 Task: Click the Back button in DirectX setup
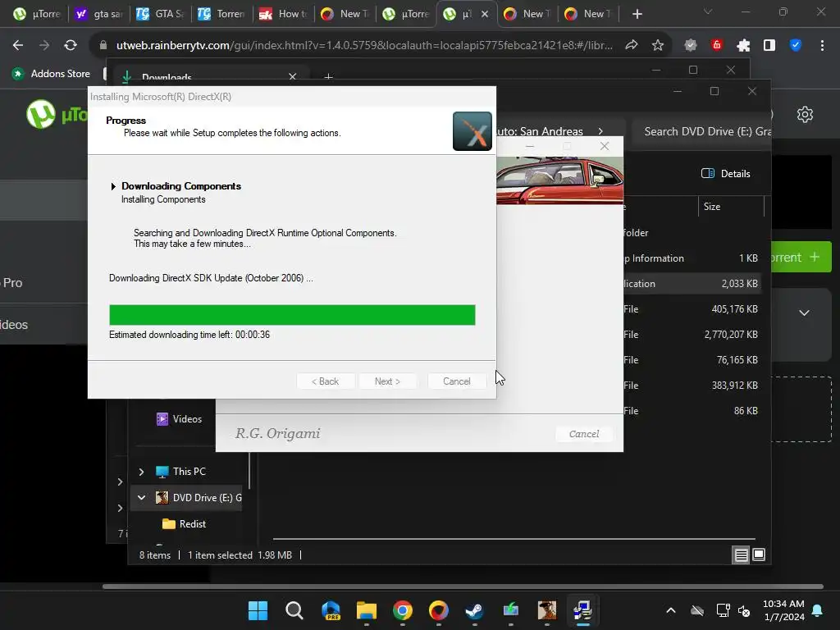point(325,381)
